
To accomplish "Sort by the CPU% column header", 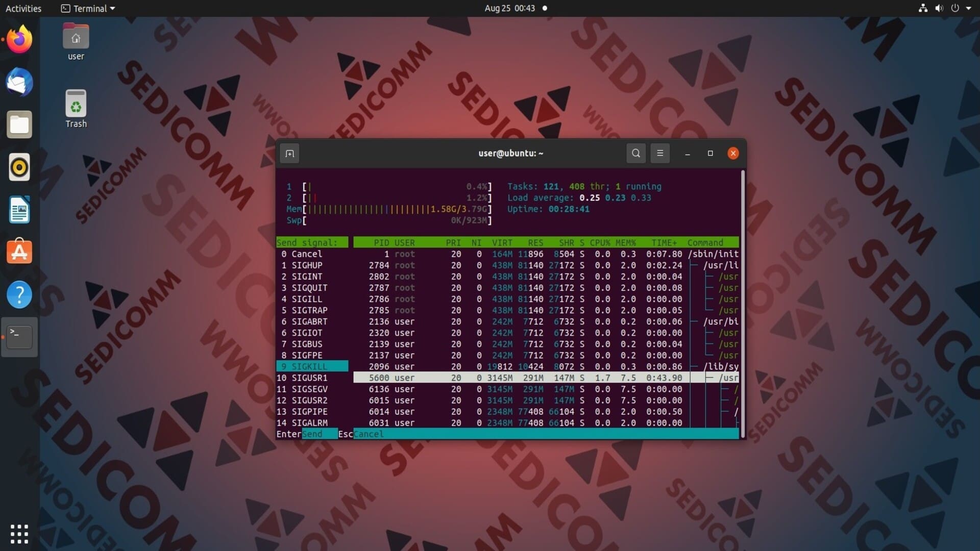I will point(600,243).
